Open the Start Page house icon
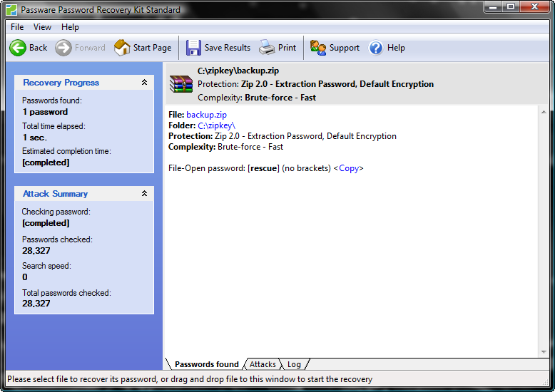Image resolution: width=555 pixels, height=392 pixels. point(122,48)
